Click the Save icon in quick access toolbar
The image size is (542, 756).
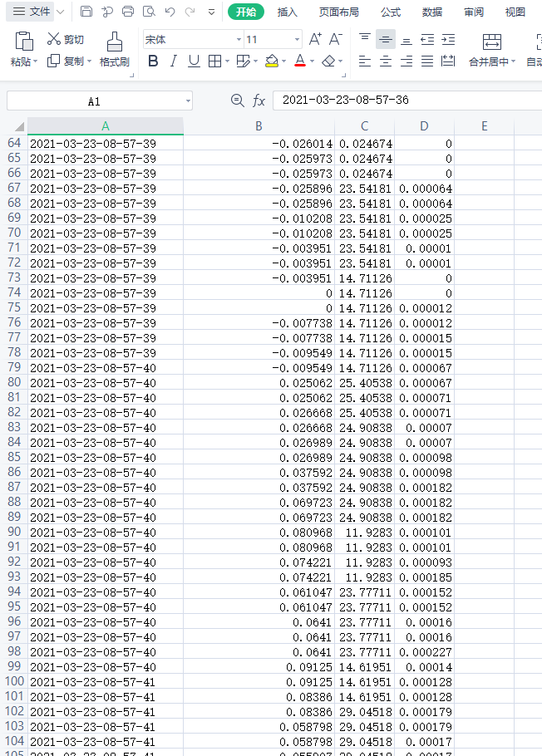pyautogui.click(x=86, y=12)
